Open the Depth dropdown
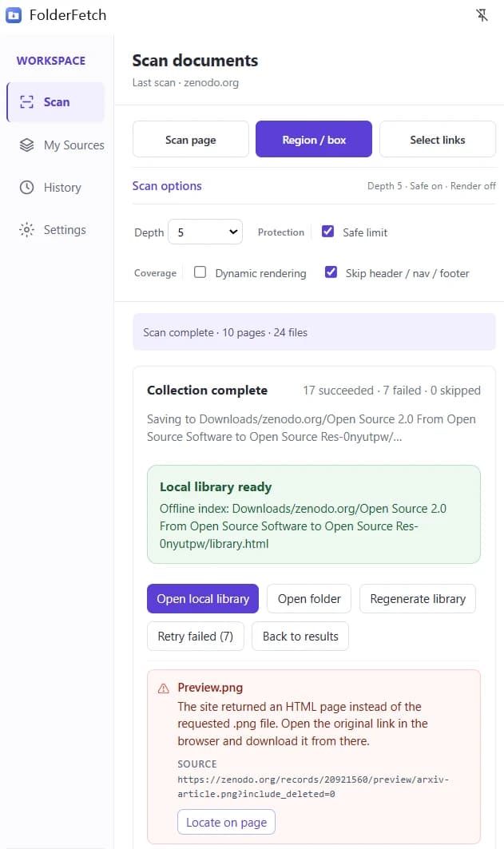The width and height of the screenshot is (504, 849). coord(205,232)
